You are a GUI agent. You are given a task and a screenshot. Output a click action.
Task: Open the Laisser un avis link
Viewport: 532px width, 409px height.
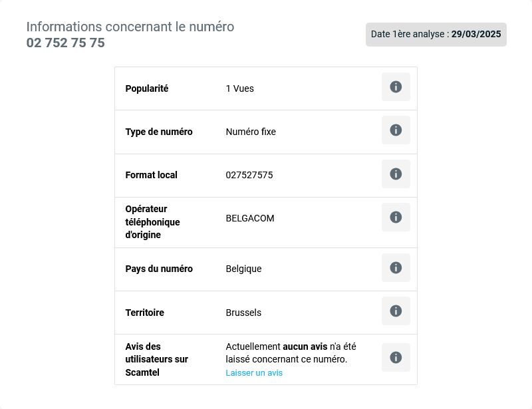click(x=254, y=372)
